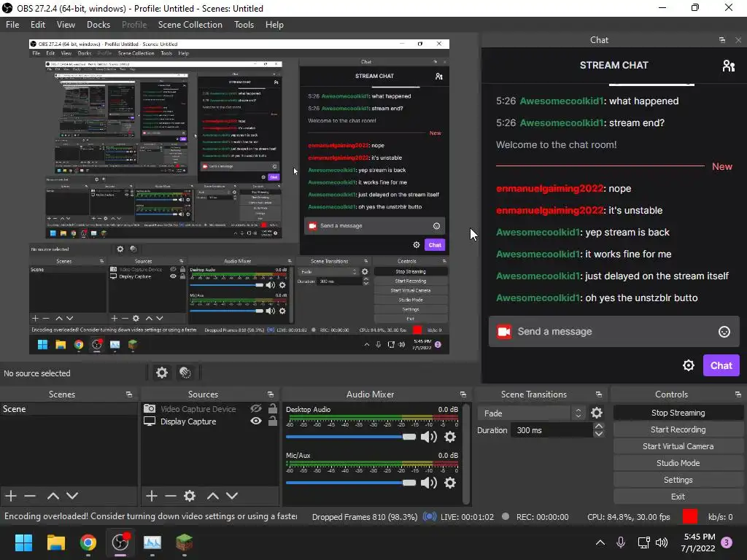The image size is (747, 560).
Task: Close the Chat dock panel
Action: 738,40
